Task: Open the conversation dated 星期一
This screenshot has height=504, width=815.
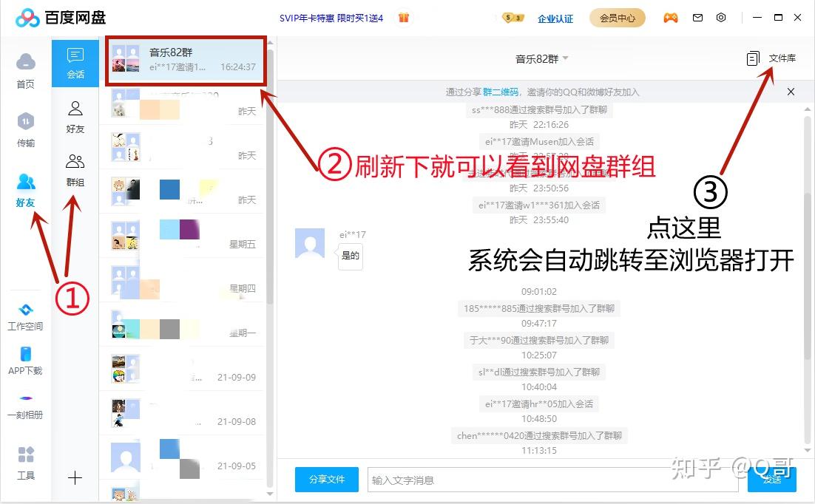Action: [182, 324]
